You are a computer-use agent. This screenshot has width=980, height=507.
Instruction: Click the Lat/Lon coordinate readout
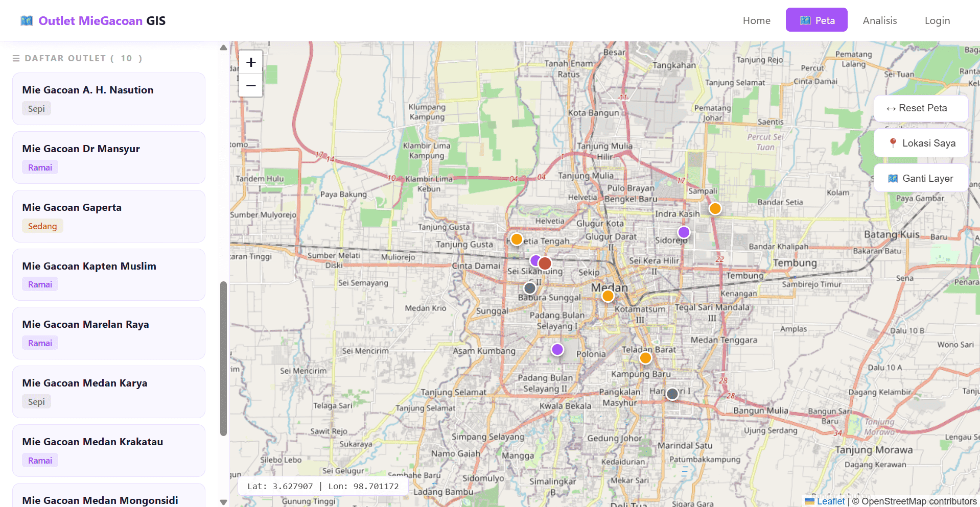[323, 486]
